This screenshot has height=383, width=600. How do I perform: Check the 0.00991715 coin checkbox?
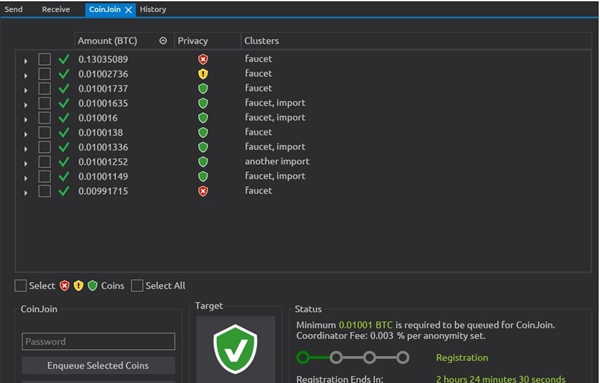point(44,191)
